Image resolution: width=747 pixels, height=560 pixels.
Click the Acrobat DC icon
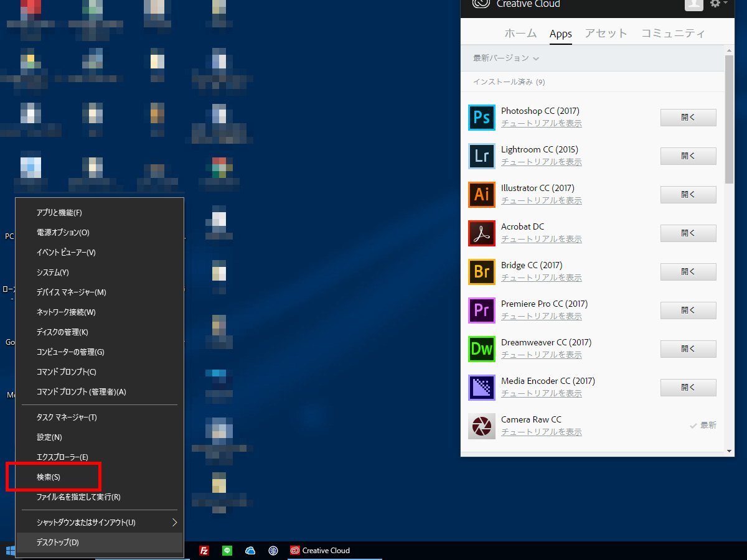pyautogui.click(x=481, y=233)
